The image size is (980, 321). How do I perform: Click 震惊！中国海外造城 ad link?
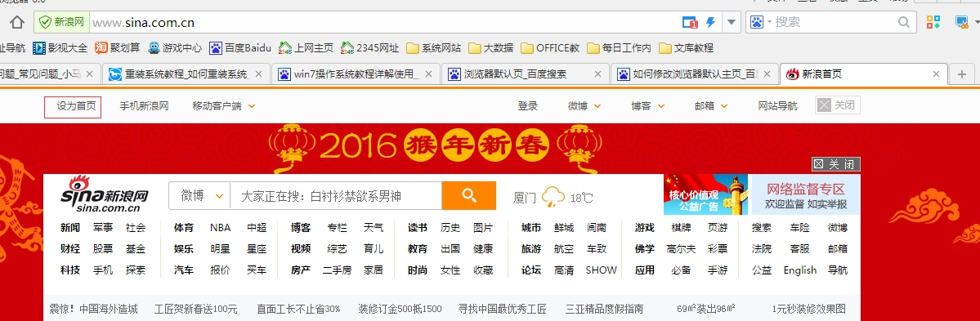[93, 309]
